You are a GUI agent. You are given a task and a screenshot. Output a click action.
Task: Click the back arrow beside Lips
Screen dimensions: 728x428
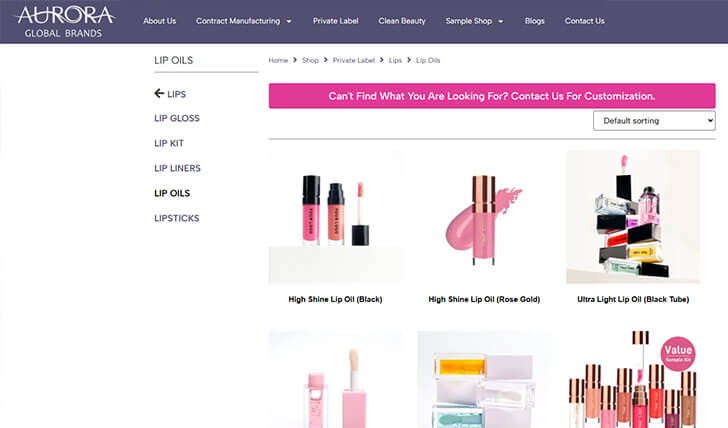(x=159, y=94)
